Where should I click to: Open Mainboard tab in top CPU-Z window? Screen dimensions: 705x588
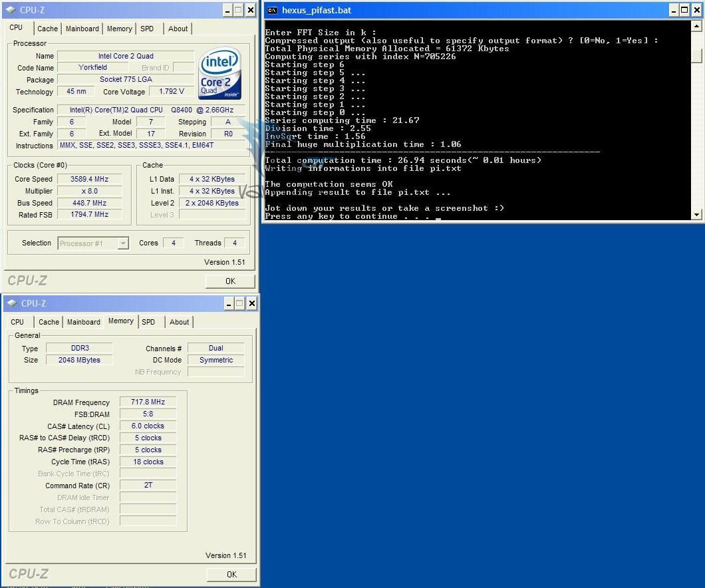[x=82, y=29]
